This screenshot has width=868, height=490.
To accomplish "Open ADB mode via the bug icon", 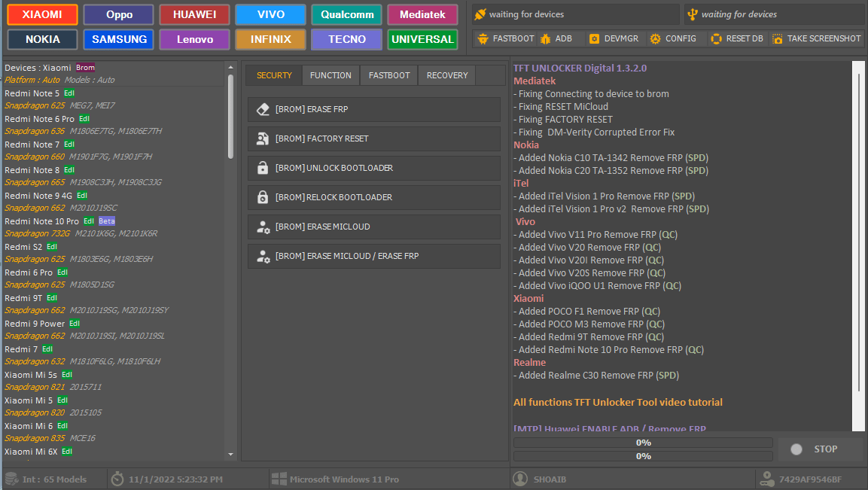I will pyautogui.click(x=546, y=38).
